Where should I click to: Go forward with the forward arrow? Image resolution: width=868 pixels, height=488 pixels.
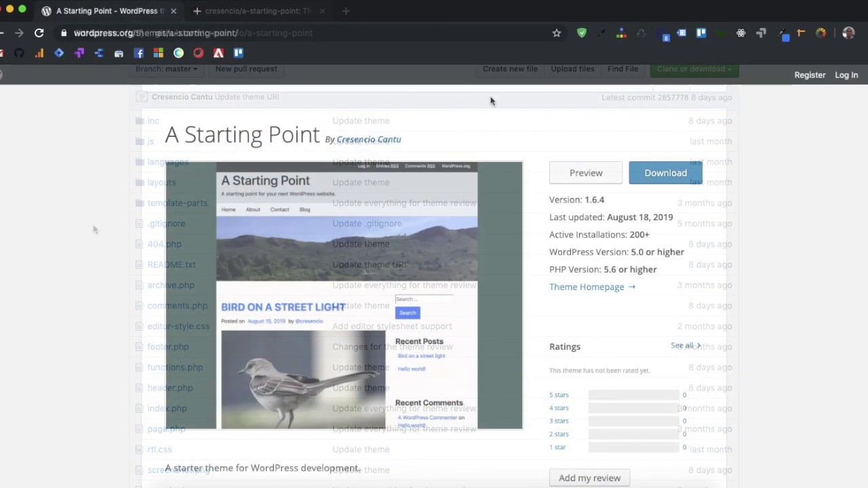(x=19, y=33)
